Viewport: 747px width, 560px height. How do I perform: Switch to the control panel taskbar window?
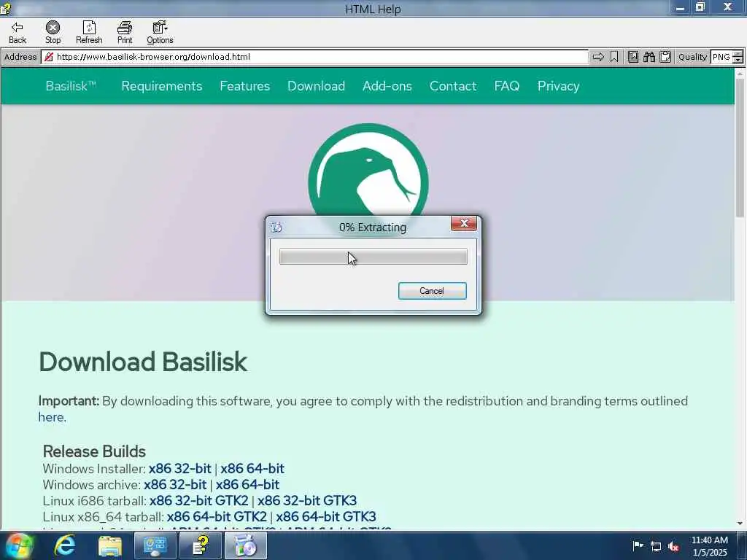coord(155,545)
